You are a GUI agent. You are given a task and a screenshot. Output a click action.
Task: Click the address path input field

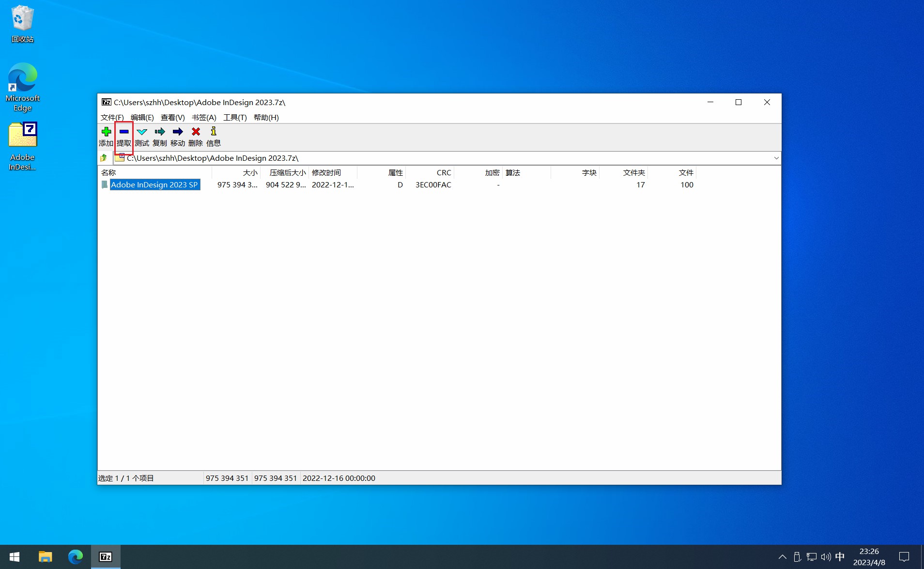(436, 158)
